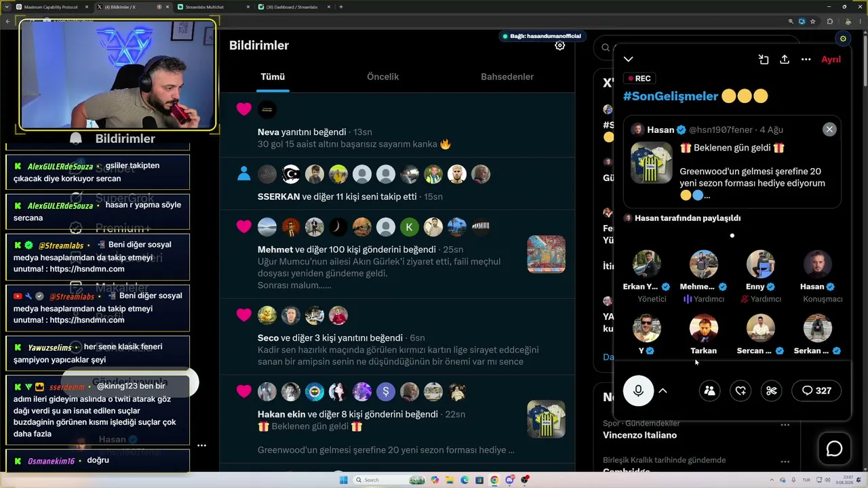Select Serkan speaker avatar in the Space
Image resolution: width=868 pixels, height=488 pixels.
point(817,328)
